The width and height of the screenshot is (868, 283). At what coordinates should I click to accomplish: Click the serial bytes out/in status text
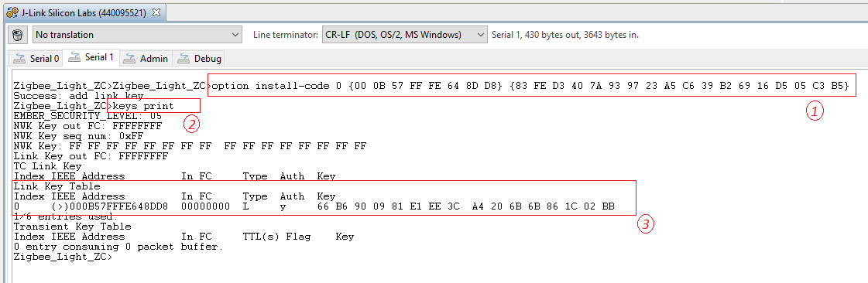click(x=565, y=35)
